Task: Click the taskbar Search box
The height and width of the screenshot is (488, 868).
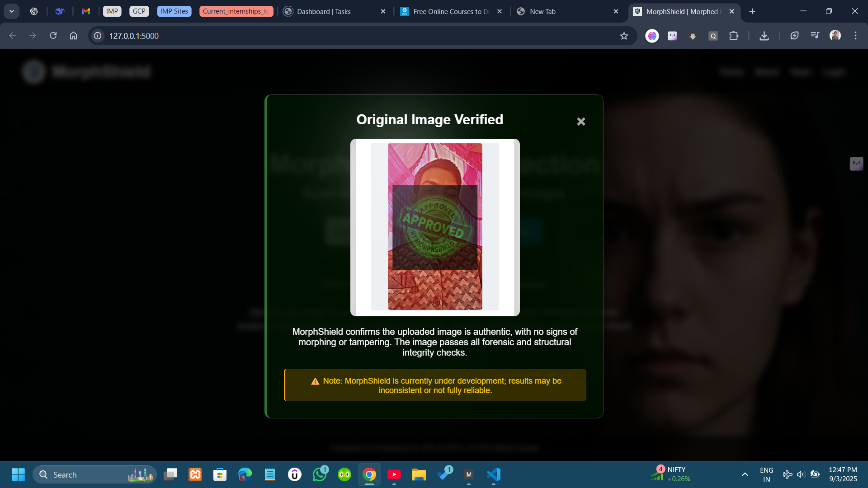Action: pos(94,474)
